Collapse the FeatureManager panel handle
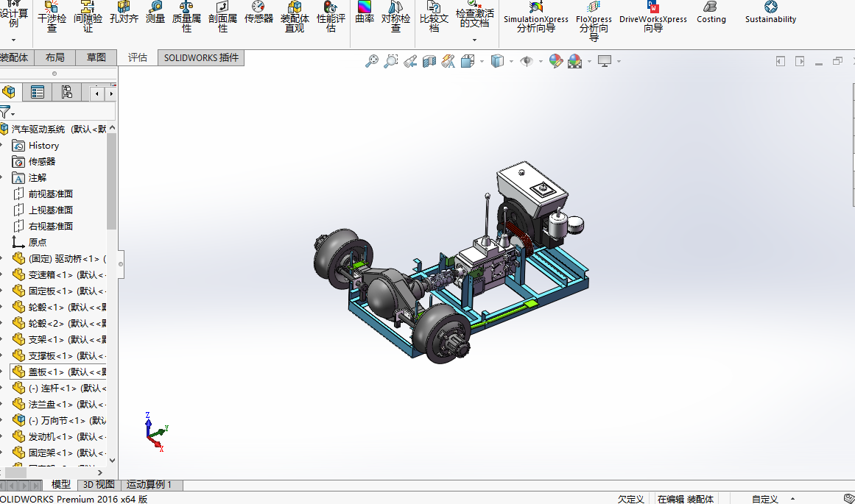 click(x=121, y=264)
